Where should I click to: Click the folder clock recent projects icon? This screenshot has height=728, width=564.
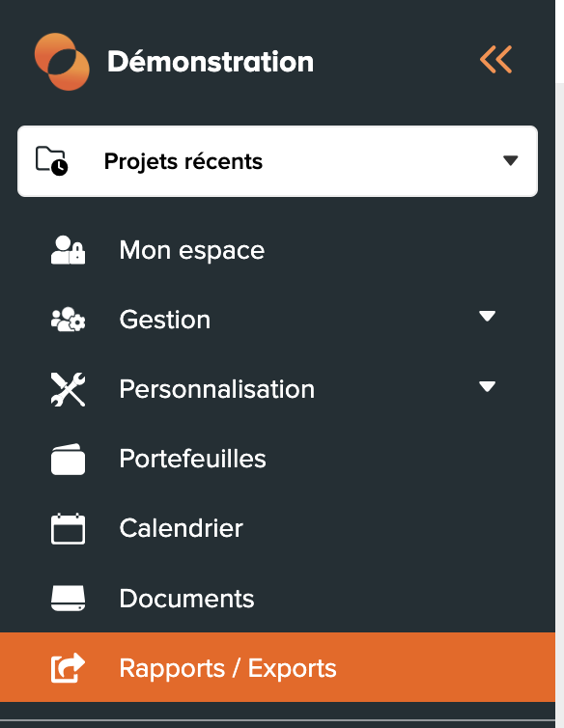(51, 160)
